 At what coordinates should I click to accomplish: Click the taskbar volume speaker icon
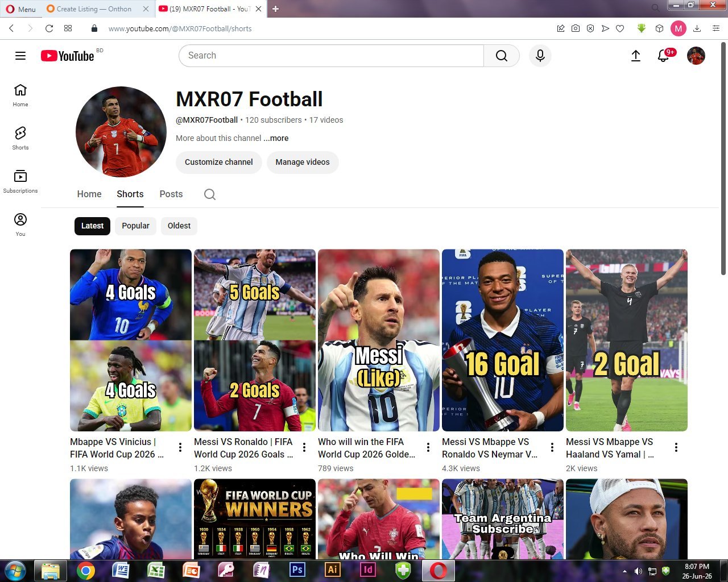point(638,571)
